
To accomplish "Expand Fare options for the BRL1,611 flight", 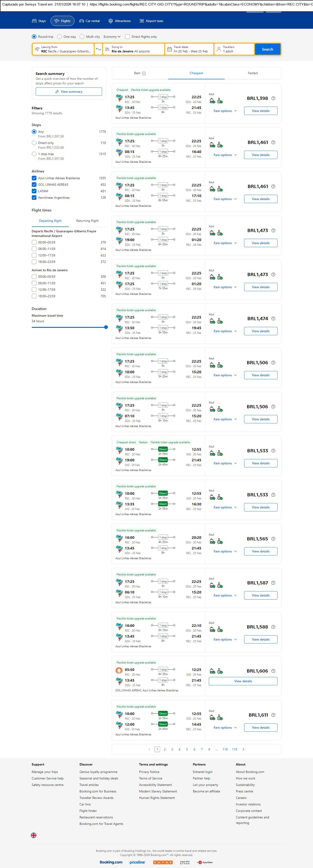I will 225,728.
